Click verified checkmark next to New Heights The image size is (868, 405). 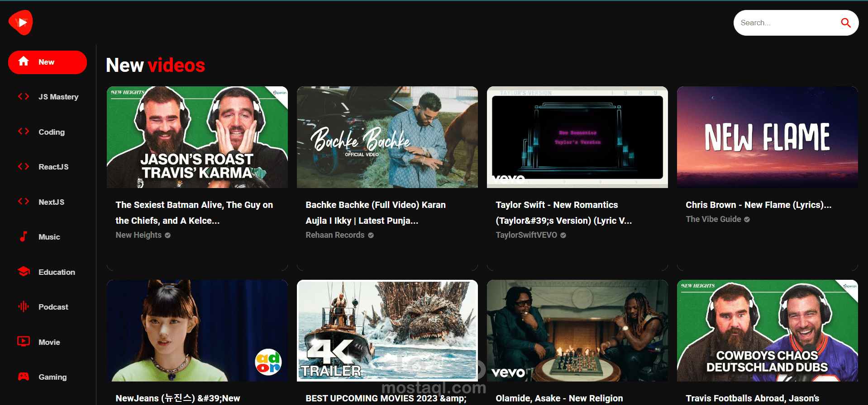coord(167,235)
